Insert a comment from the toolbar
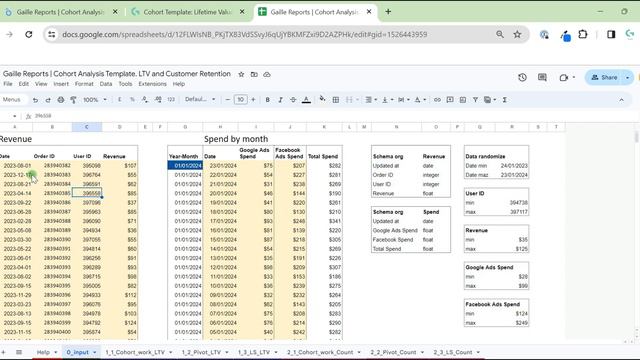The height and width of the screenshot is (360, 640). point(450,100)
